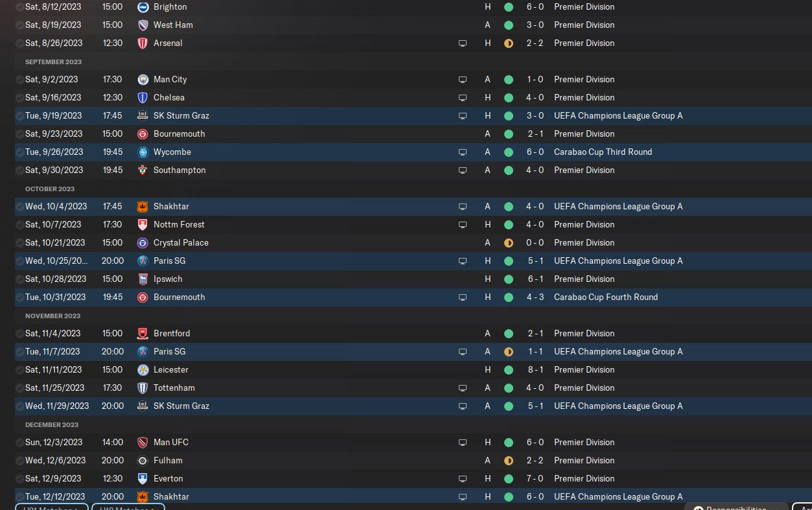Click the Fulham club badge
812x510 pixels.
click(x=143, y=461)
